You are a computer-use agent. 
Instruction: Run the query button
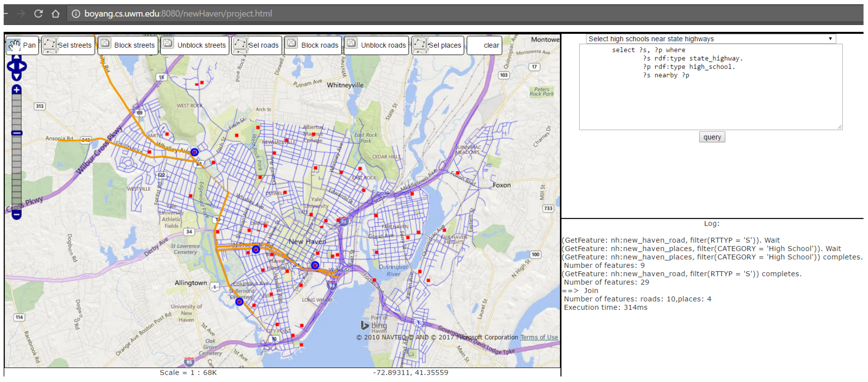712,137
